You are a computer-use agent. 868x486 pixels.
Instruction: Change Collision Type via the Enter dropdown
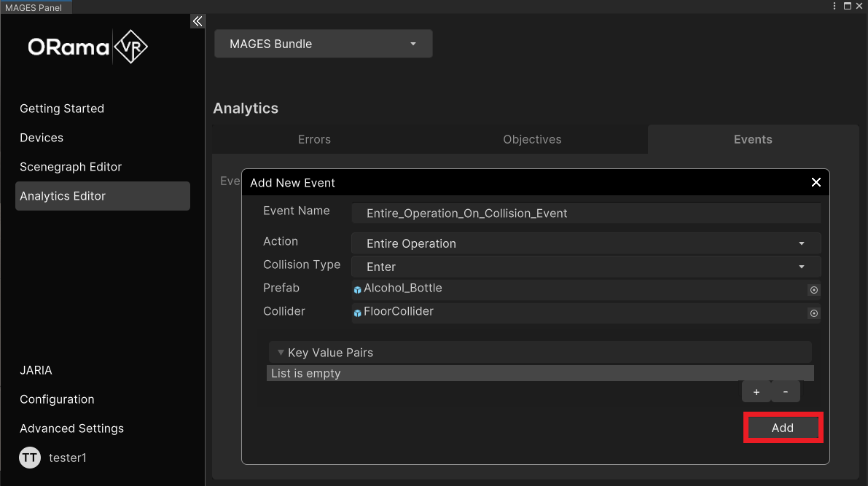[x=586, y=266]
